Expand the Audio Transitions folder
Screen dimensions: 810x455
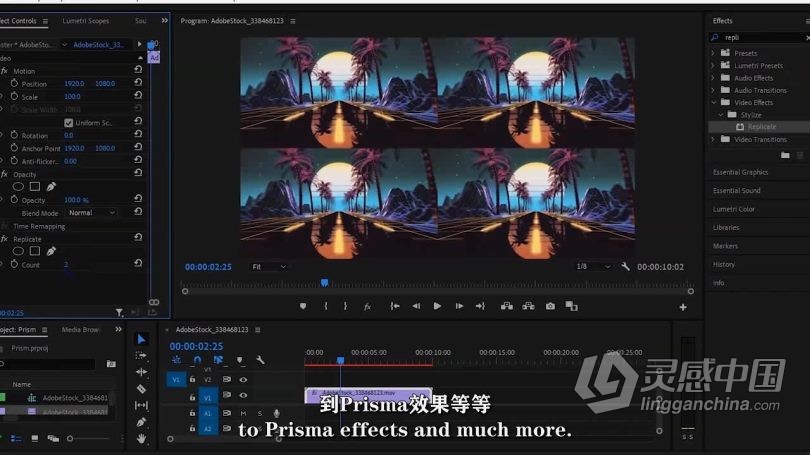(713, 90)
